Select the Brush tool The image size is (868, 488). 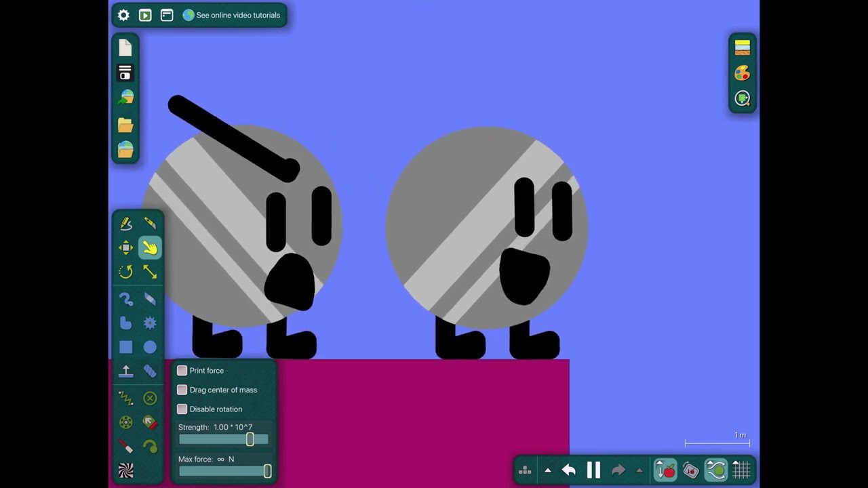(126, 299)
